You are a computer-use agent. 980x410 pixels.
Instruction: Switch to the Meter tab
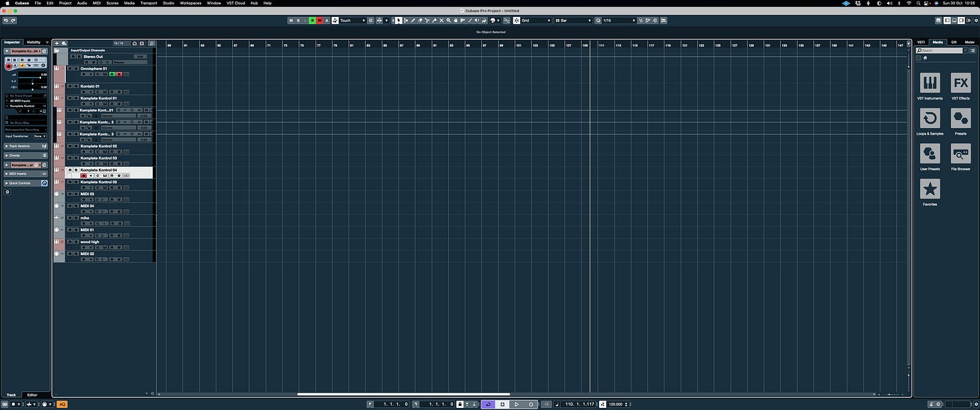[x=969, y=42]
